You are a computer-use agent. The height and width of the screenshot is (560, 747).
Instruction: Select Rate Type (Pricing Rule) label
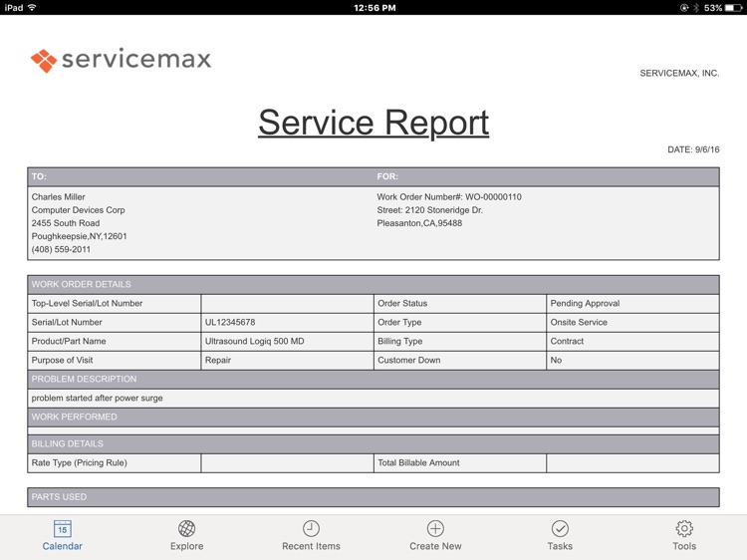click(x=79, y=462)
